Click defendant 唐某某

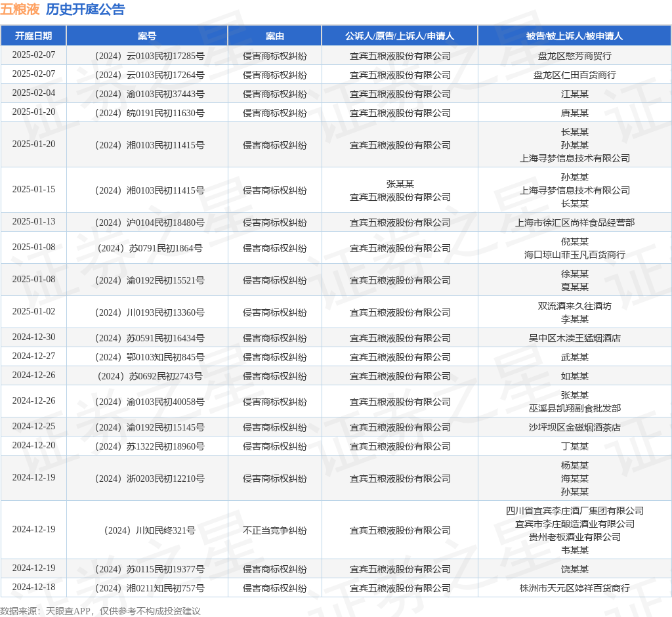click(x=575, y=113)
